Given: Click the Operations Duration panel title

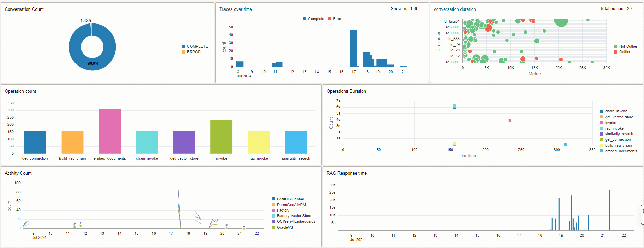Looking at the screenshot, I should coord(346,91).
